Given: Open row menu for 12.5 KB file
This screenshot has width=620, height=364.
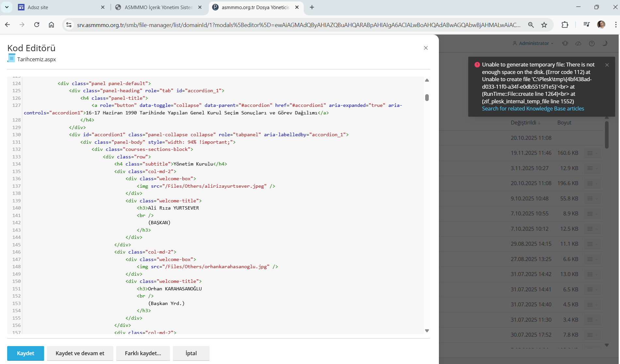Looking at the screenshot, I should point(592,229).
